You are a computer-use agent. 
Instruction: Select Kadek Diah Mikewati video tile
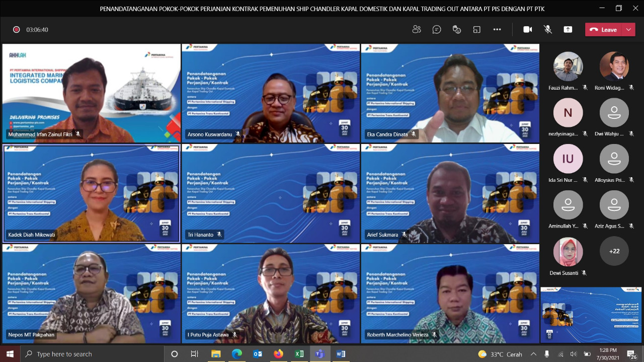click(x=92, y=193)
